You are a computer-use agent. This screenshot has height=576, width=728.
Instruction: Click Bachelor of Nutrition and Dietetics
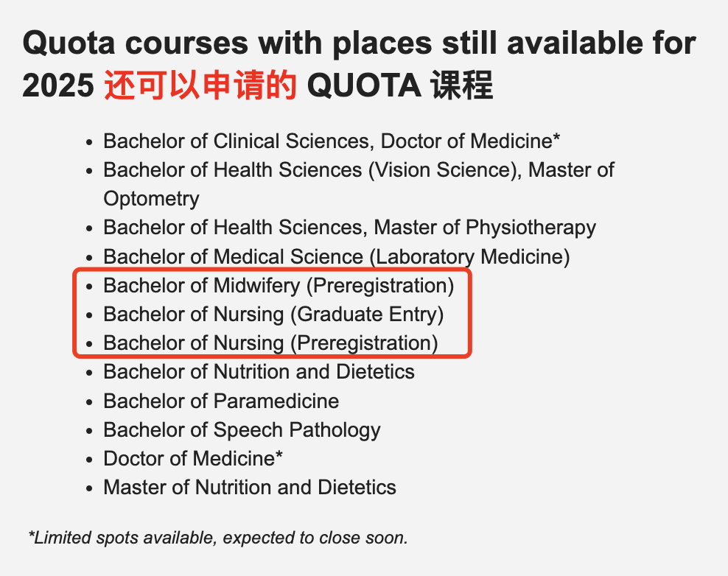[x=259, y=372]
